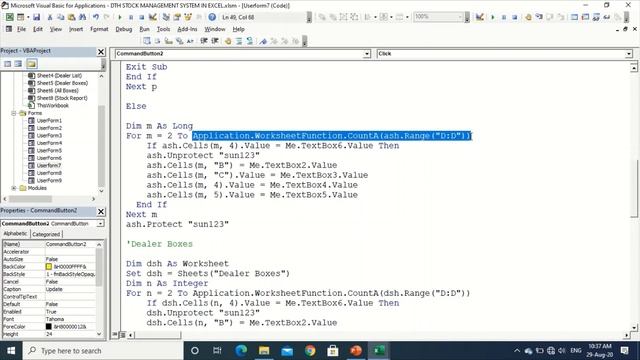Close the Properties panel

pyautogui.click(x=101, y=211)
